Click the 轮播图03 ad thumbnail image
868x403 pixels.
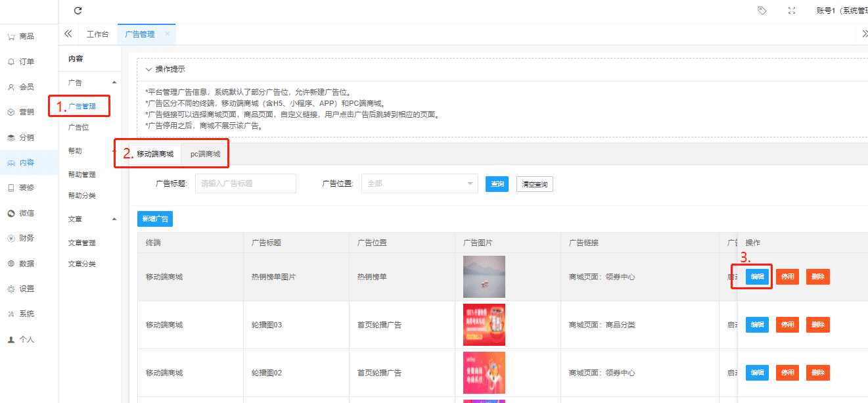pos(484,325)
